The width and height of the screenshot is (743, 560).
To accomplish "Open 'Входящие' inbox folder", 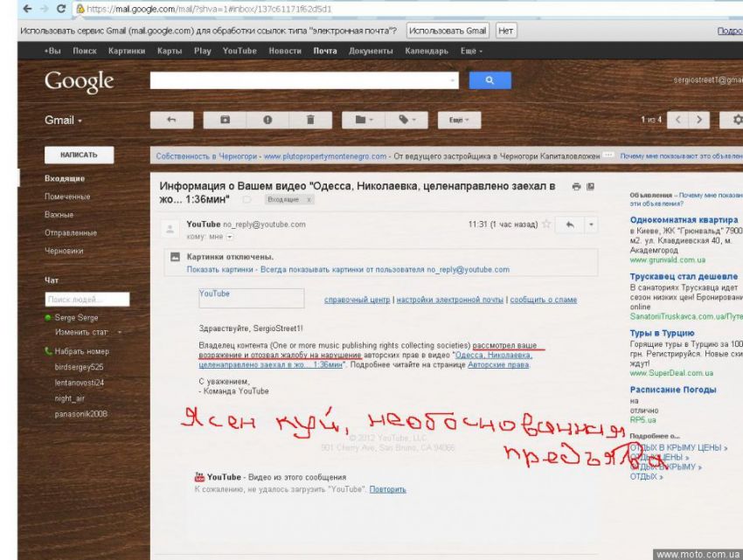I will click(x=65, y=178).
